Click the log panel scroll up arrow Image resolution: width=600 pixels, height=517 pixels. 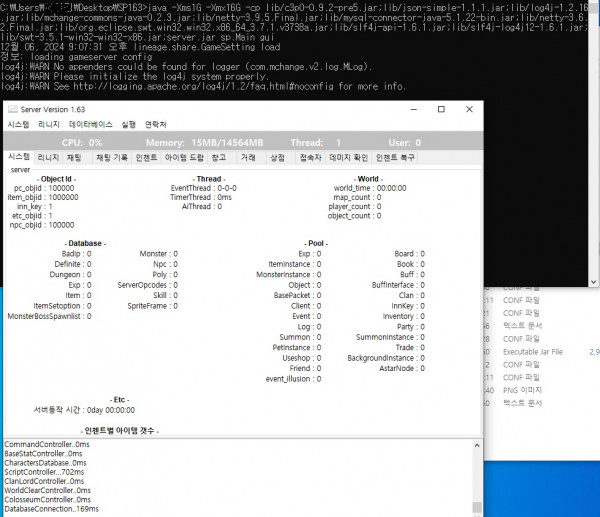click(x=477, y=445)
